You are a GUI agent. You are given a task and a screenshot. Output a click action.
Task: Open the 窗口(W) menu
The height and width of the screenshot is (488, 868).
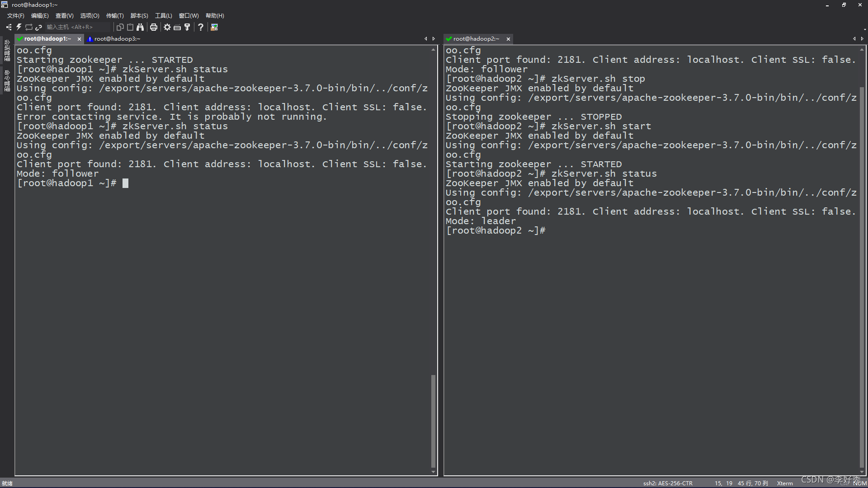189,16
